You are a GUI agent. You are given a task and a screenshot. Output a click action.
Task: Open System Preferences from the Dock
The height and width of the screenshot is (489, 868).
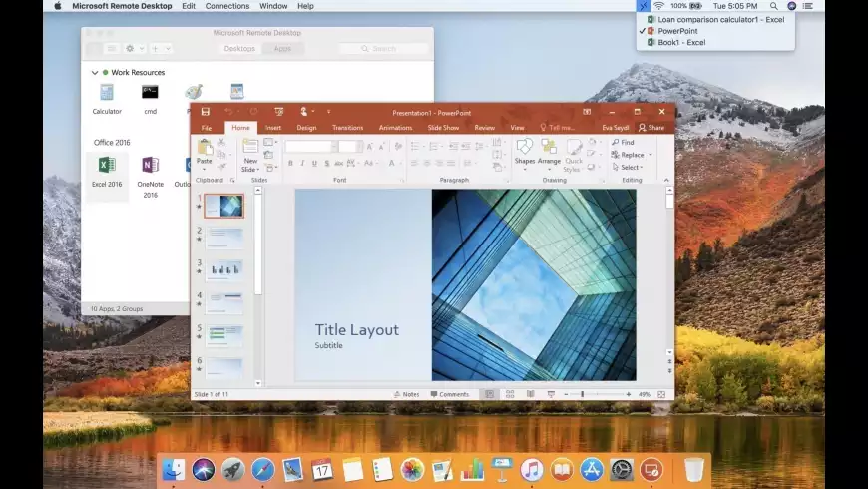point(622,470)
